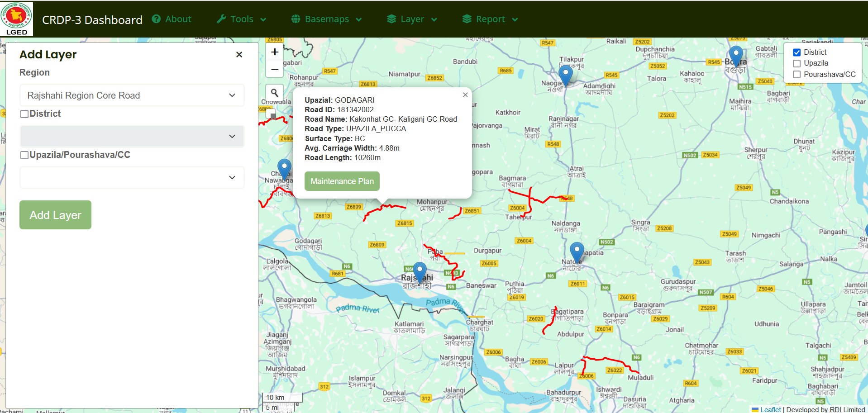The width and height of the screenshot is (868, 413).
Task: Enable the Pourashava/CC overlay checkbox
Action: [x=797, y=75]
